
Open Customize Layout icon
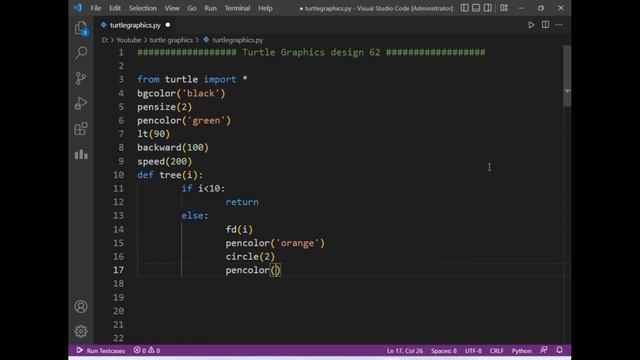pos(504,8)
